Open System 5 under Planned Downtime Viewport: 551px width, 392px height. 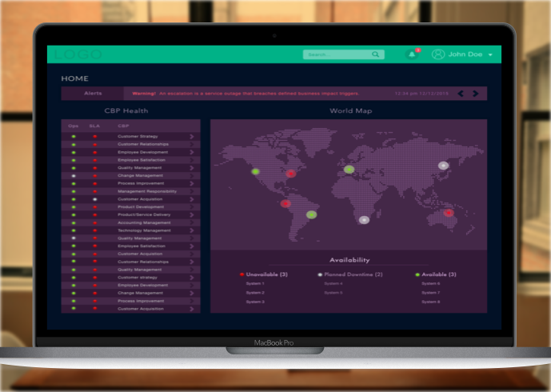point(333,293)
